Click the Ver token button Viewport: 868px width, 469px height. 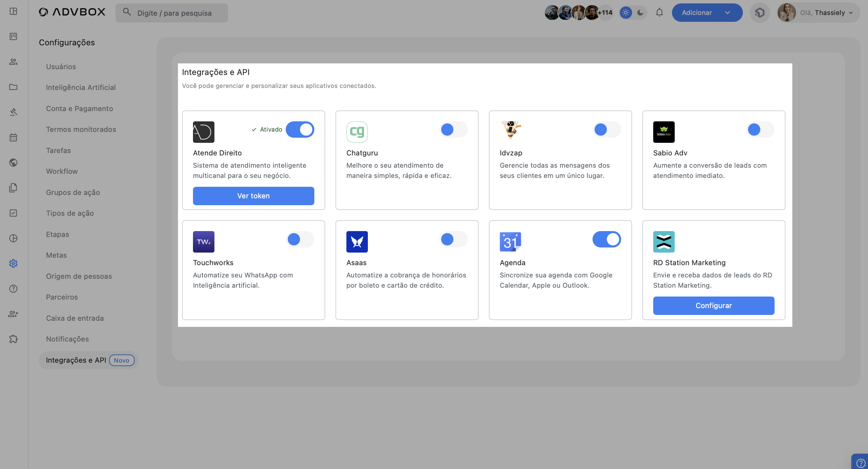[253, 196]
